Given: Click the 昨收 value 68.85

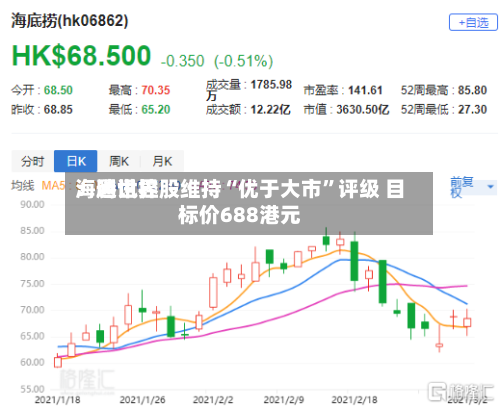Looking at the screenshot, I should [x=58, y=109].
